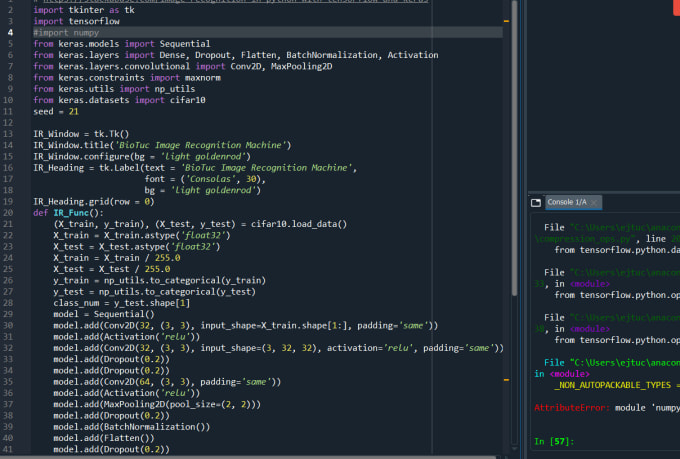The width and height of the screenshot is (680, 459).
Task: Click 'X_train = X_train / 255.0' line
Action: (117, 258)
